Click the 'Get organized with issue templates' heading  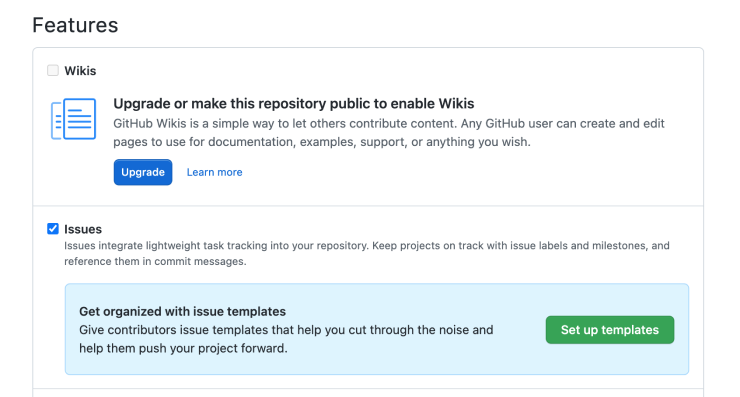(x=182, y=312)
